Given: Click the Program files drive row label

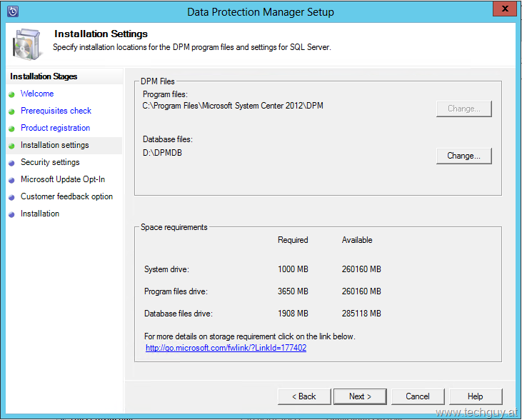Looking at the screenshot, I should [x=176, y=291].
